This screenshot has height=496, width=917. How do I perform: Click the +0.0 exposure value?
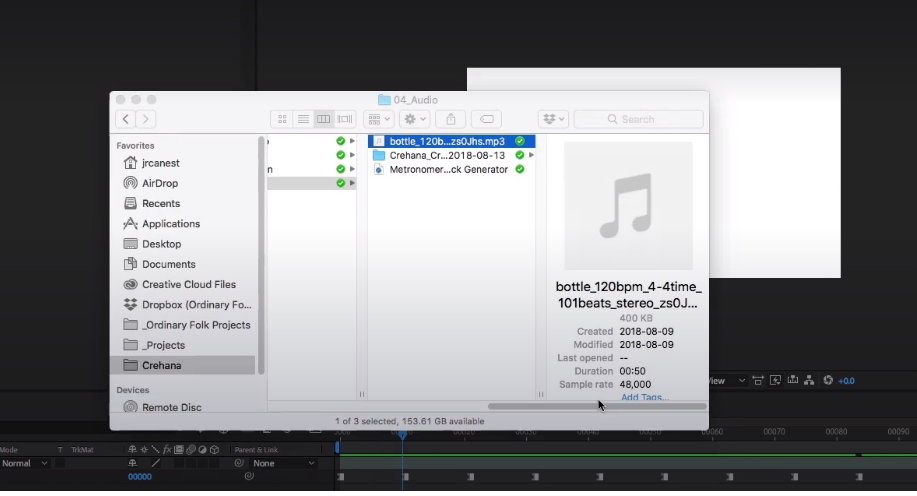coord(846,381)
